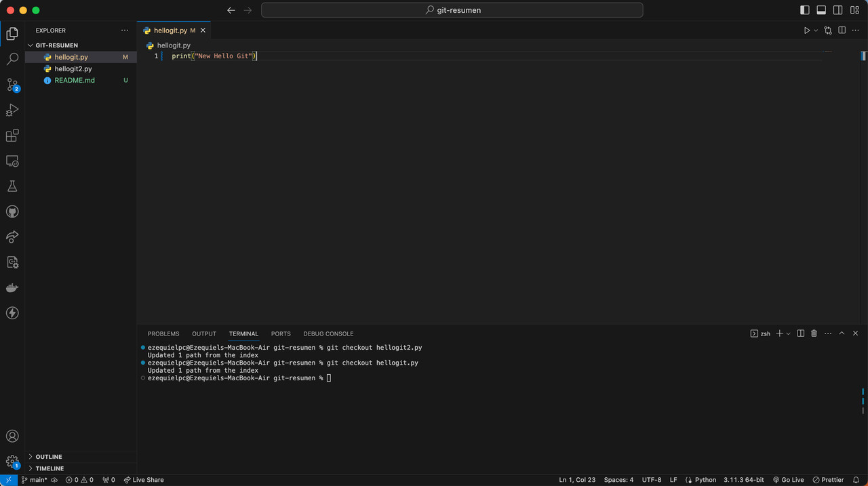The height and width of the screenshot is (486, 868).
Task: Close the terminal panel
Action: tap(855, 333)
